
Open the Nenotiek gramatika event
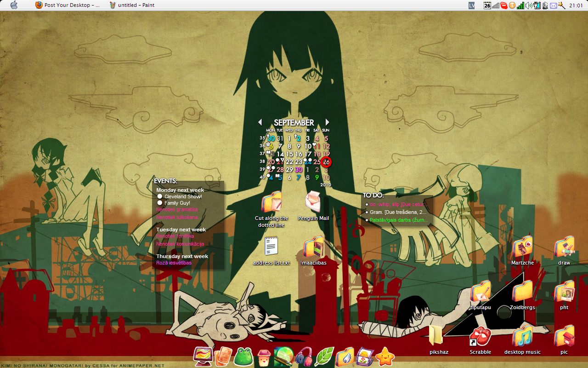click(177, 209)
